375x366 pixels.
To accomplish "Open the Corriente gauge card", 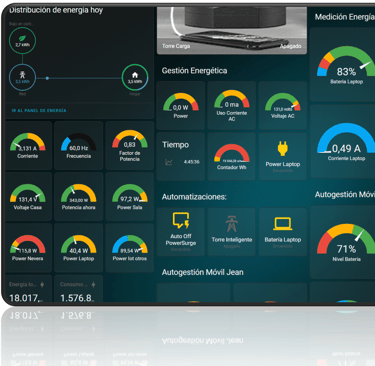I will click(x=28, y=145).
